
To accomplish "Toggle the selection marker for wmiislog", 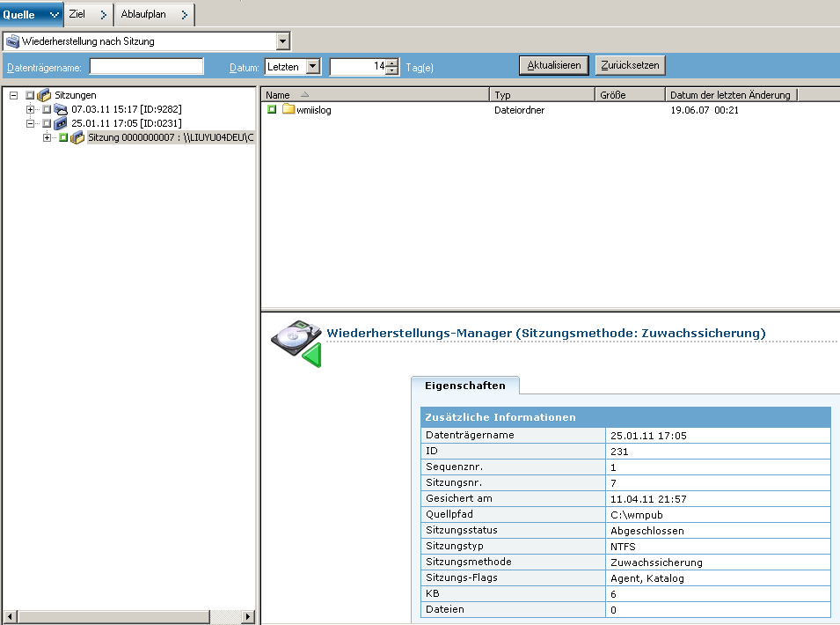I will [x=272, y=110].
